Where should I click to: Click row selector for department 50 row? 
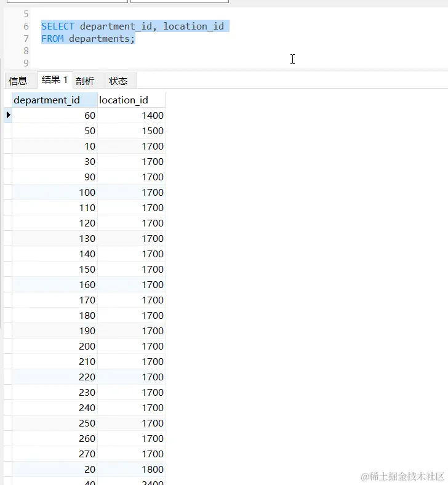[x=8, y=131]
